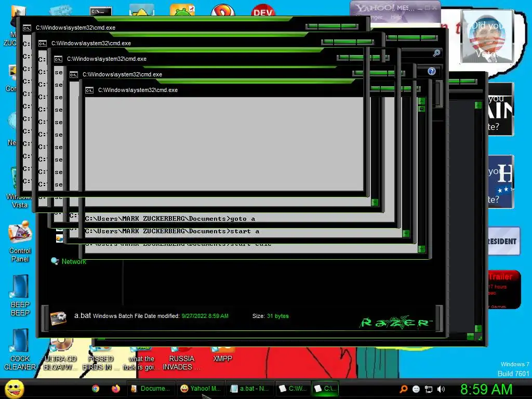The height and width of the screenshot is (399, 532).
Task: Click the orange magnifier tray icon
Action: pyautogui.click(x=403, y=389)
